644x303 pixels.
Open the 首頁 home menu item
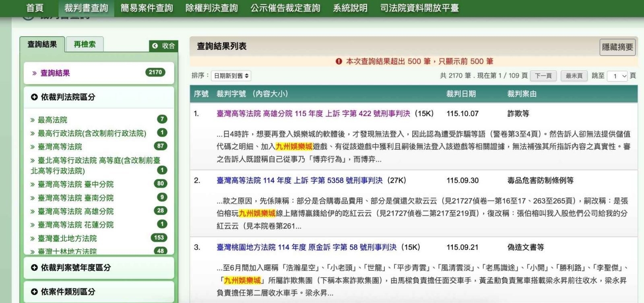35,8
